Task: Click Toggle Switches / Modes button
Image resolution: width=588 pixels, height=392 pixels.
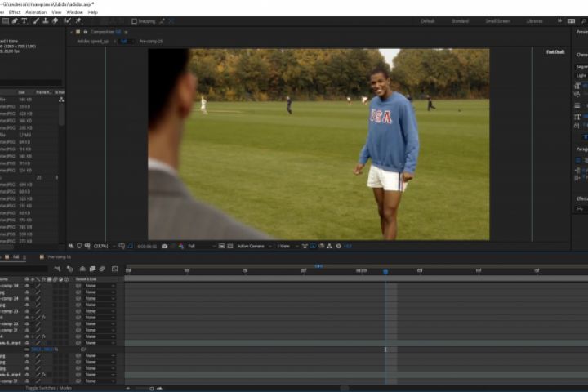Action: pyautogui.click(x=48, y=387)
